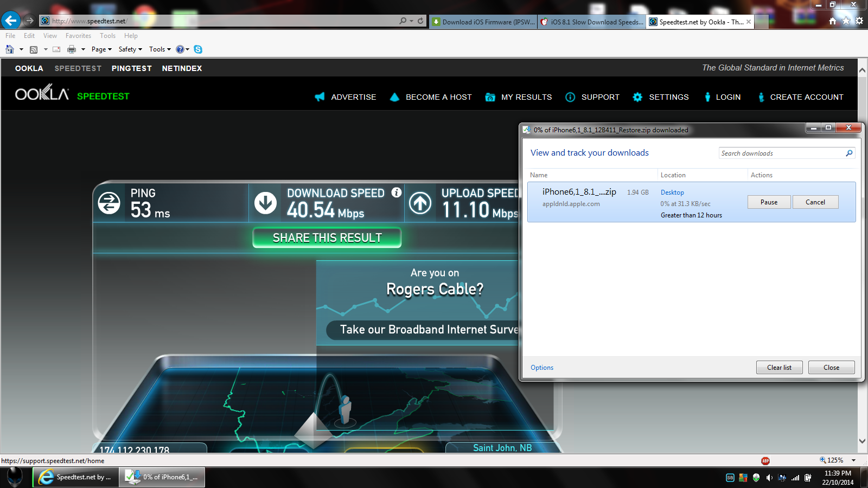This screenshot has width=868, height=488.
Task: Open the Desktop location link
Action: 672,192
